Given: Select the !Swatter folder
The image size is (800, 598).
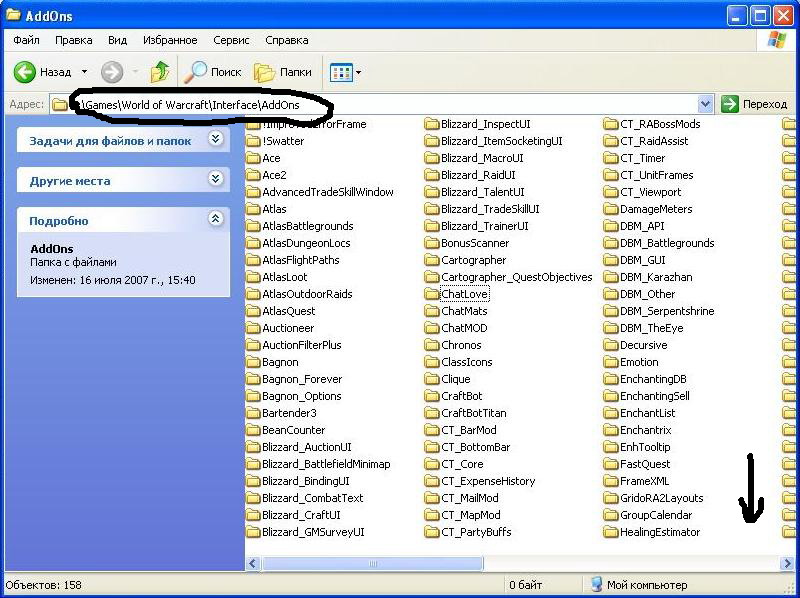Looking at the screenshot, I should tap(276, 141).
